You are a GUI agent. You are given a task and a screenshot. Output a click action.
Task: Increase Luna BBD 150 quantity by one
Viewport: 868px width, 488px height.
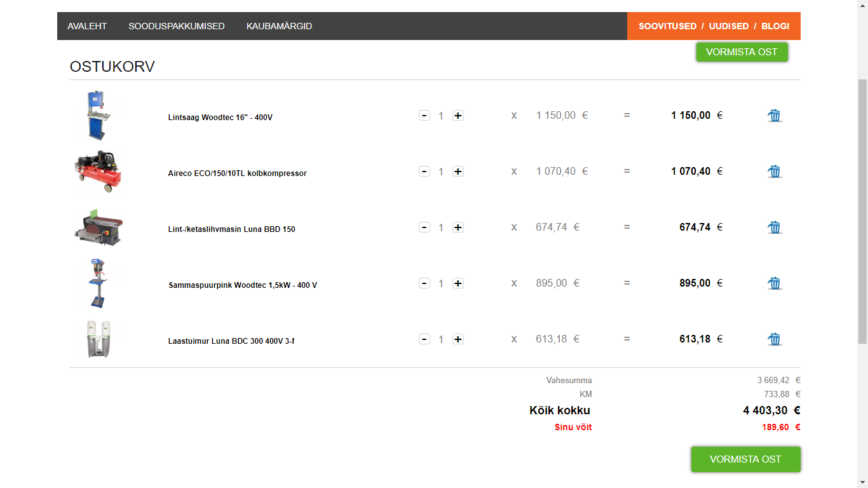point(458,227)
